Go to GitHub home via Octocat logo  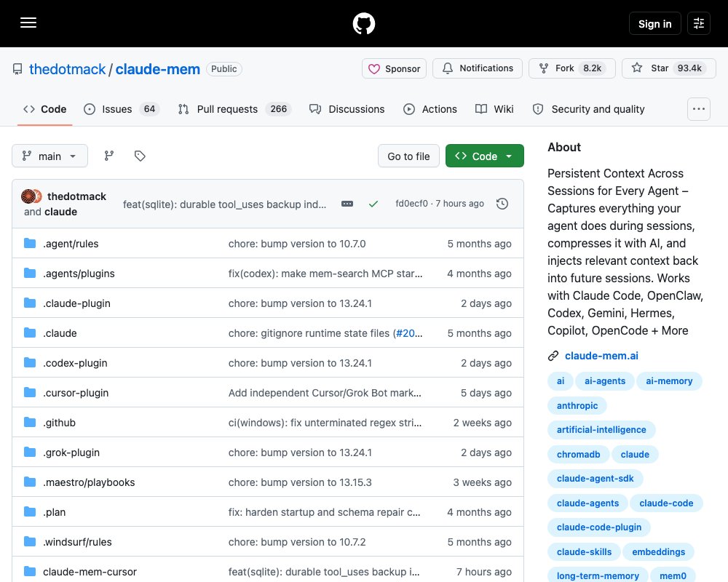363,23
